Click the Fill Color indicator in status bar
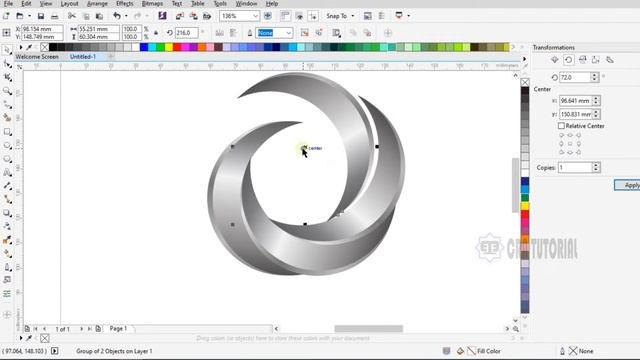 (x=484, y=351)
